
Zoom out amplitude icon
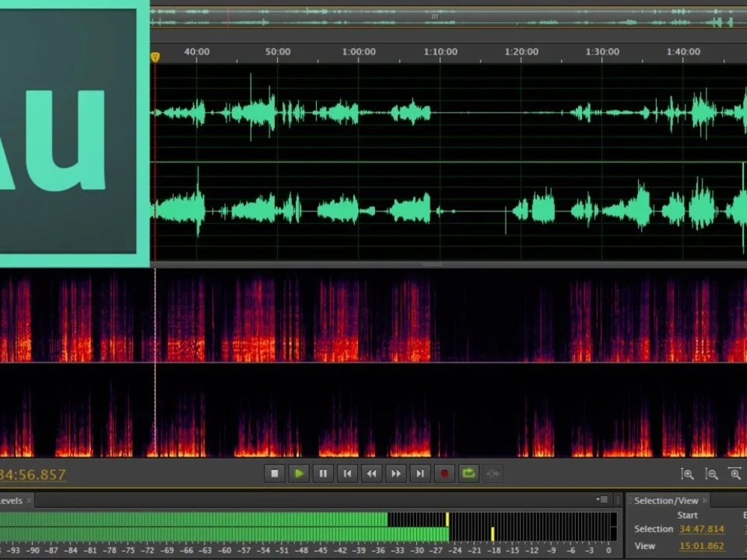click(711, 474)
